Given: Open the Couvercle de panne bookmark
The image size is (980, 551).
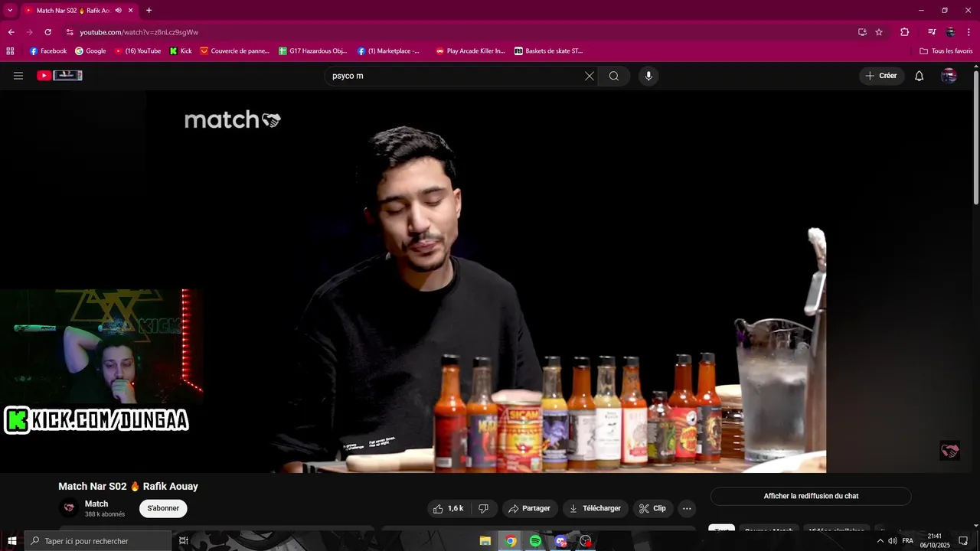Looking at the screenshot, I should (235, 51).
